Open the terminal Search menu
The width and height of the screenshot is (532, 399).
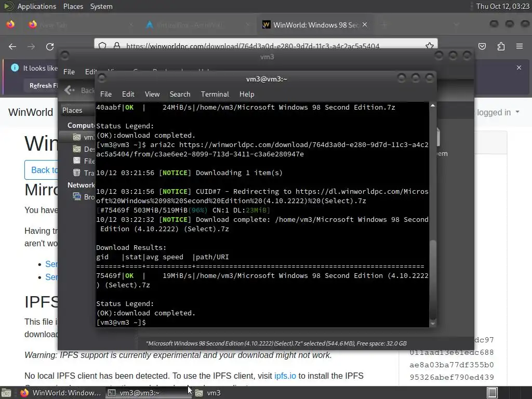click(x=180, y=95)
